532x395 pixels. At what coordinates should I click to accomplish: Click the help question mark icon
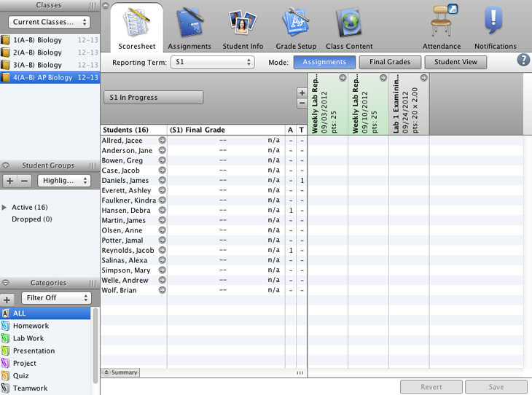point(523,60)
